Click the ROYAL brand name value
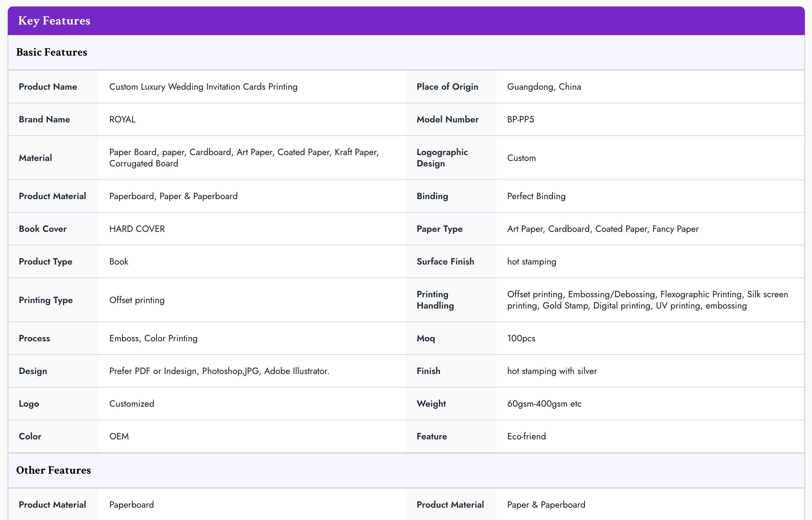Viewport: 812px width, 520px height. (x=122, y=119)
